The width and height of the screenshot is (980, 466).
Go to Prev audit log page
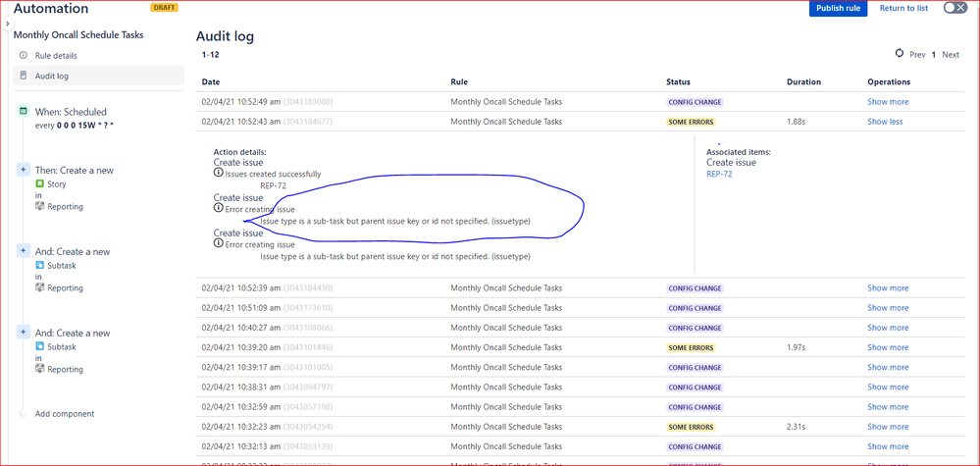point(917,54)
